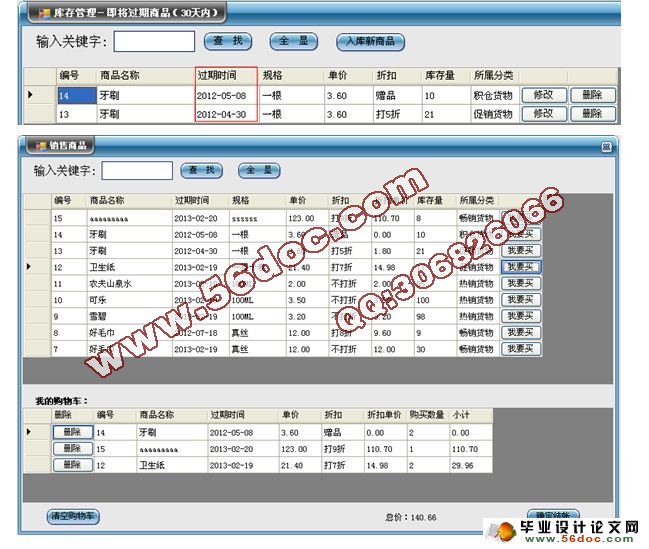Select 小计 column header in cart
Image resolution: width=649 pixels, height=549 pixels.
pyautogui.click(x=471, y=414)
